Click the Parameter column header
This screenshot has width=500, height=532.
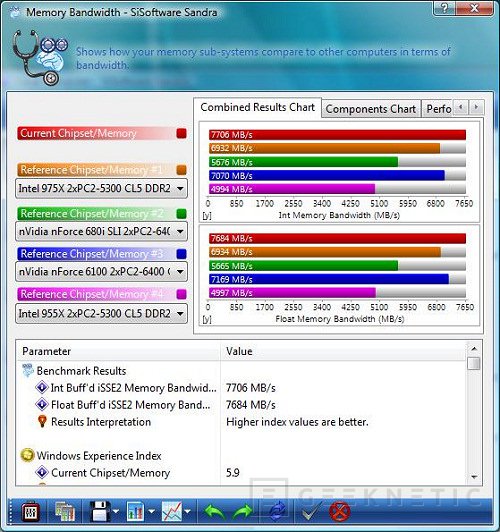118,351
